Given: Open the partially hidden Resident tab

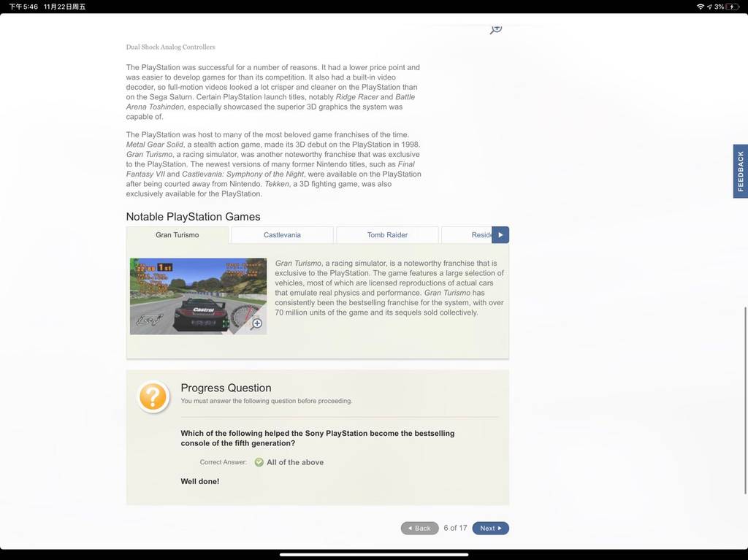Looking at the screenshot, I should [x=467, y=234].
